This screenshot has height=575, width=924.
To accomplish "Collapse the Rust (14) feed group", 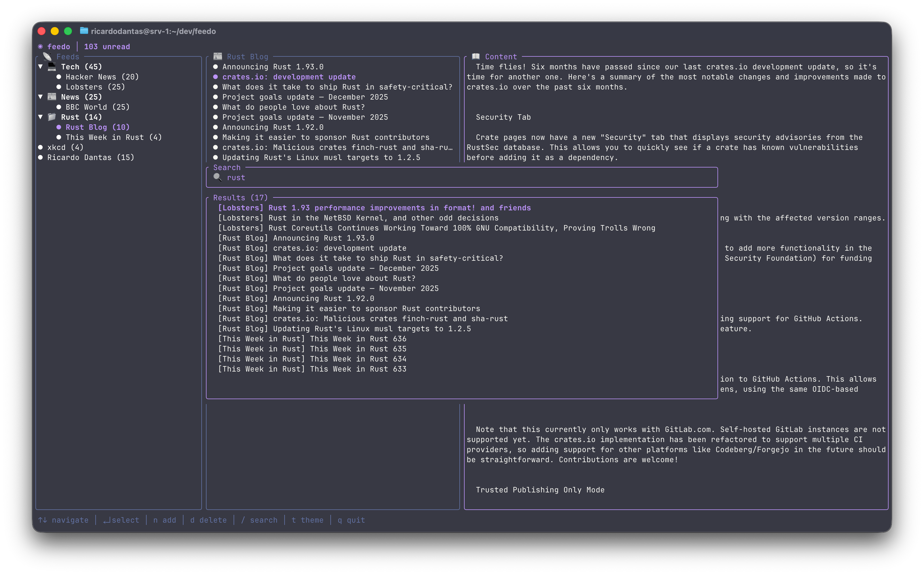I will pyautogui.click(x=41, y=117).
